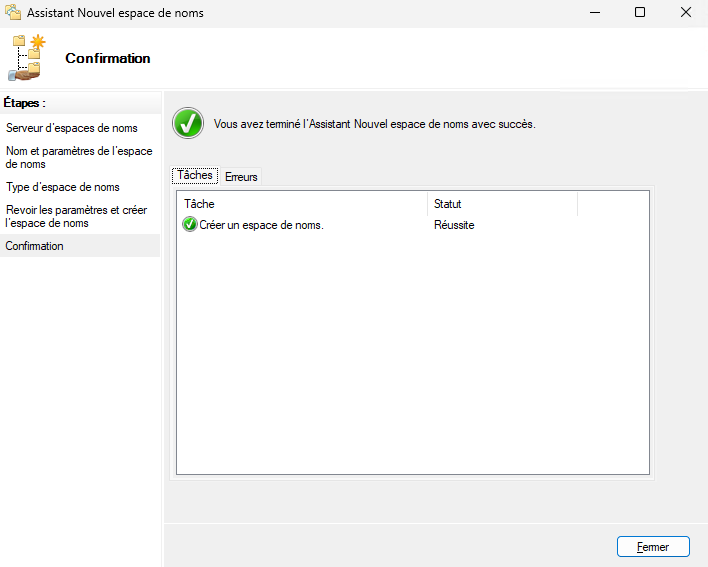Click the Réussite status cell
708x567 pixels.
coord(454,225)
